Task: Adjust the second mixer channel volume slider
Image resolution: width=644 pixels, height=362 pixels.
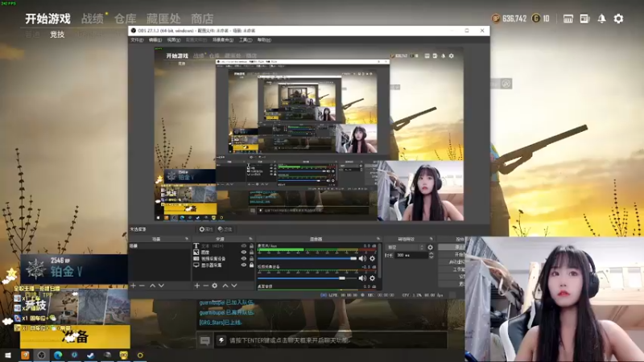Action: pyautogui.click(x=307, y=278)
